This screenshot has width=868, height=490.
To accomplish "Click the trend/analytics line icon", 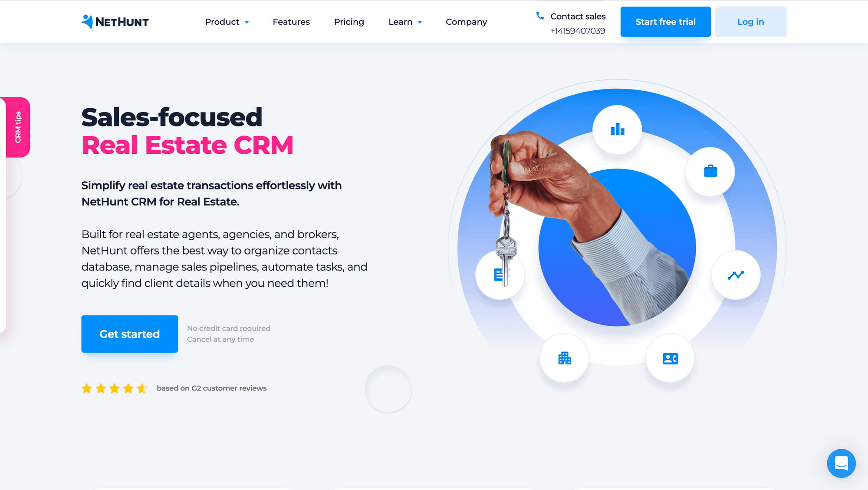I will pos(735,275).
